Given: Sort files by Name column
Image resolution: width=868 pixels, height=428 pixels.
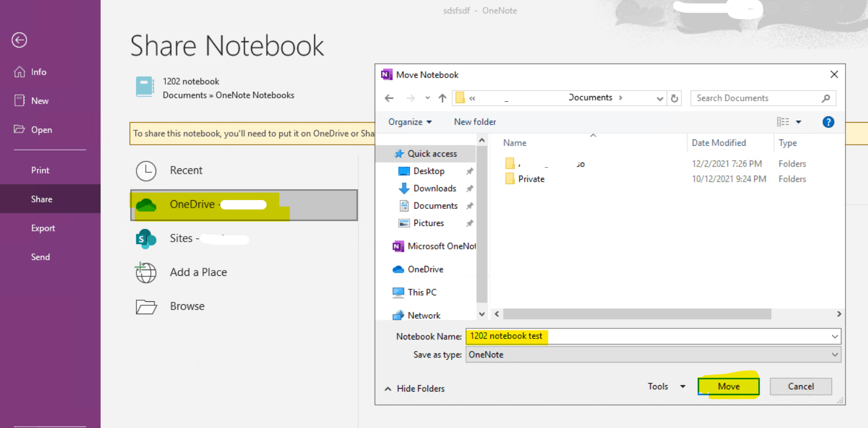Looking at the screenshot, I should tap(515, 143).
